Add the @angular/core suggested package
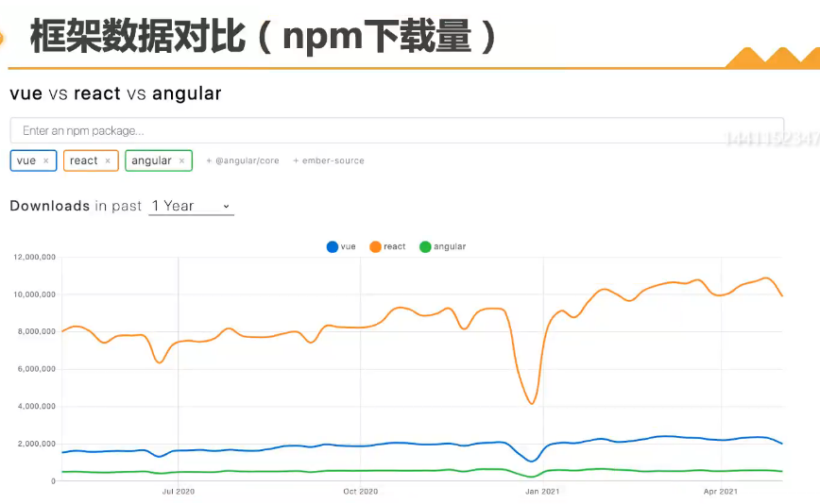Viewport: 820px width, 504px height. (x=243, y=160)
